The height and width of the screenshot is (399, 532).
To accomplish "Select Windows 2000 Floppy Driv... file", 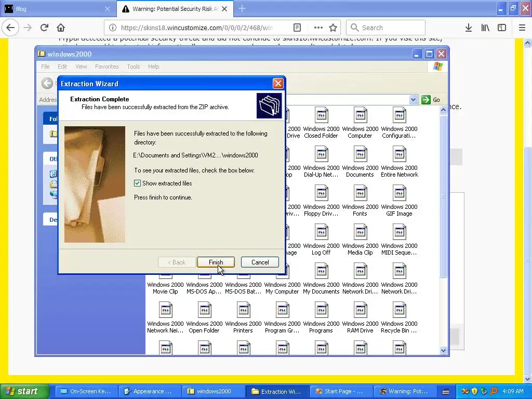I will (321, 201).
